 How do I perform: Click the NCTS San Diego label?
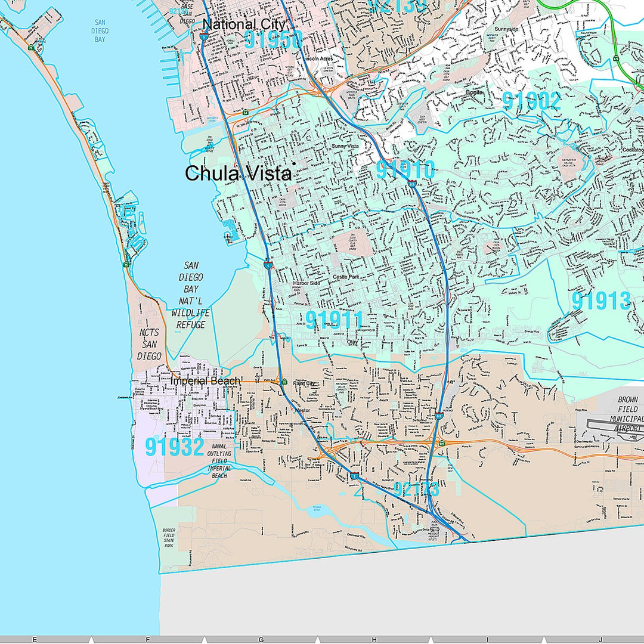point(149,344)
